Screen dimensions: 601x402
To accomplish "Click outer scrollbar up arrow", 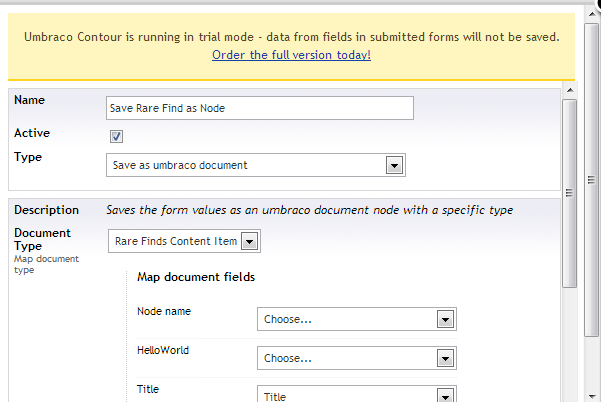I will (593, 14).
